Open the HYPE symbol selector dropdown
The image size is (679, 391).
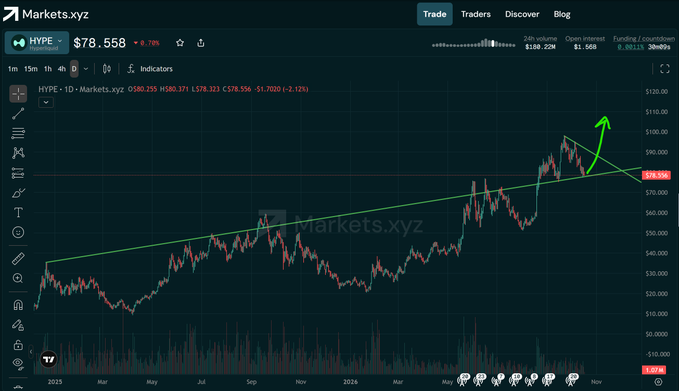37,43
